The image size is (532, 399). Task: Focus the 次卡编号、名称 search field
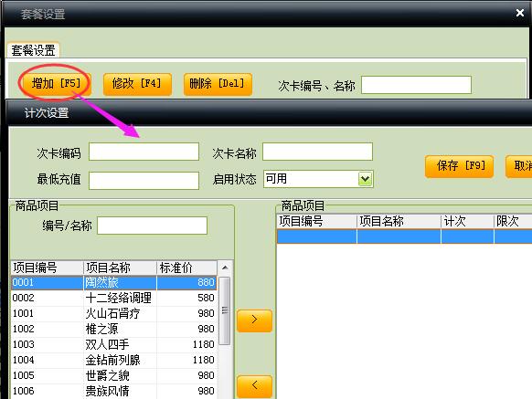416,85
